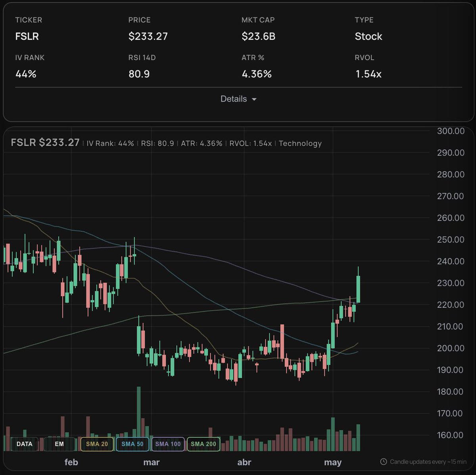Click the may month axis label
Screen dimensions: 476x475
(333, 463)
